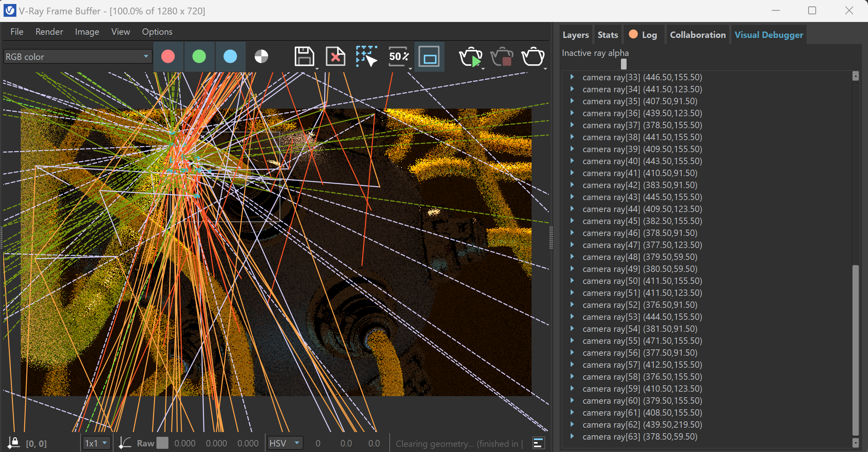Expand camera ray[44] tree item
The height and width of the screenshot is (452, 868).
click(572, 209)
